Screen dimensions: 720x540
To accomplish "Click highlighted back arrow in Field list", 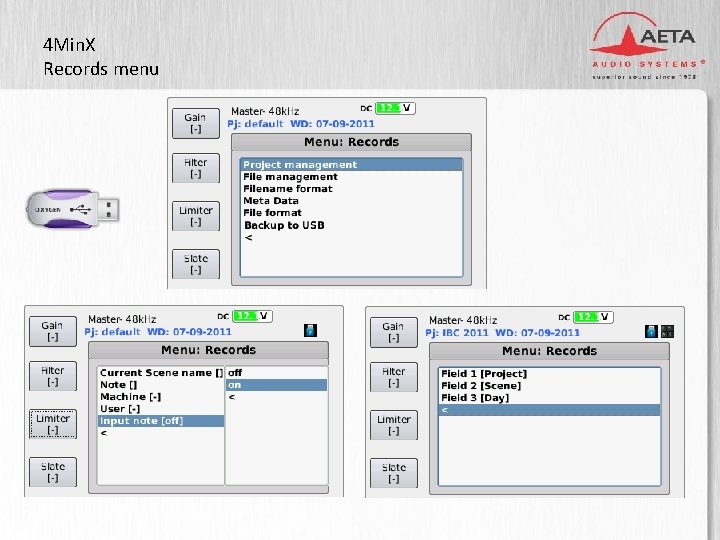I will tap(550, 410).
